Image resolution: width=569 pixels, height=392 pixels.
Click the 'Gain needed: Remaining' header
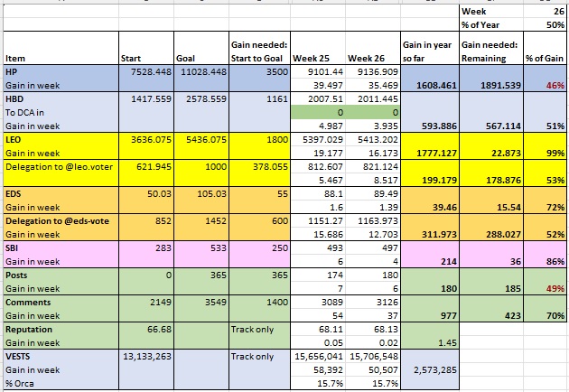coord(491,48)
